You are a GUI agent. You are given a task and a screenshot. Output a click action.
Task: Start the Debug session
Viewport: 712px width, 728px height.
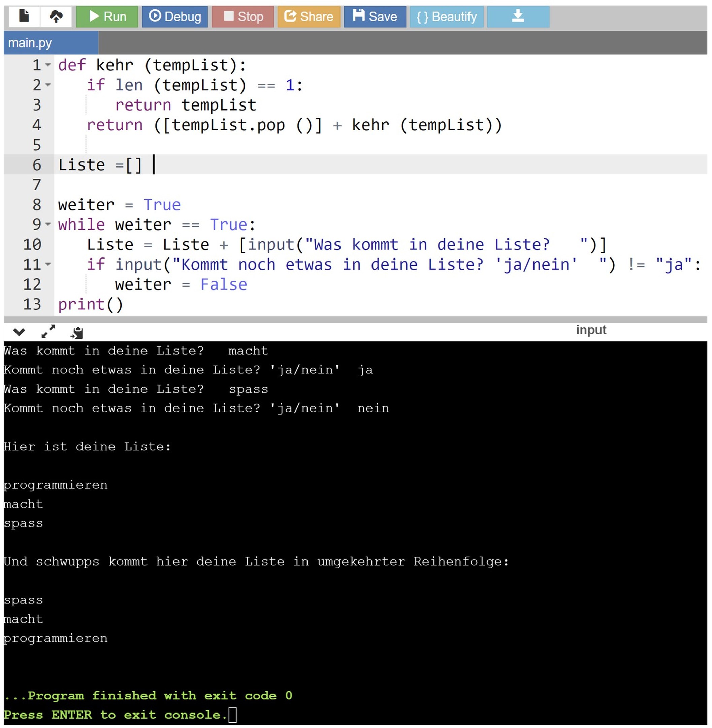tap(175, 17)
